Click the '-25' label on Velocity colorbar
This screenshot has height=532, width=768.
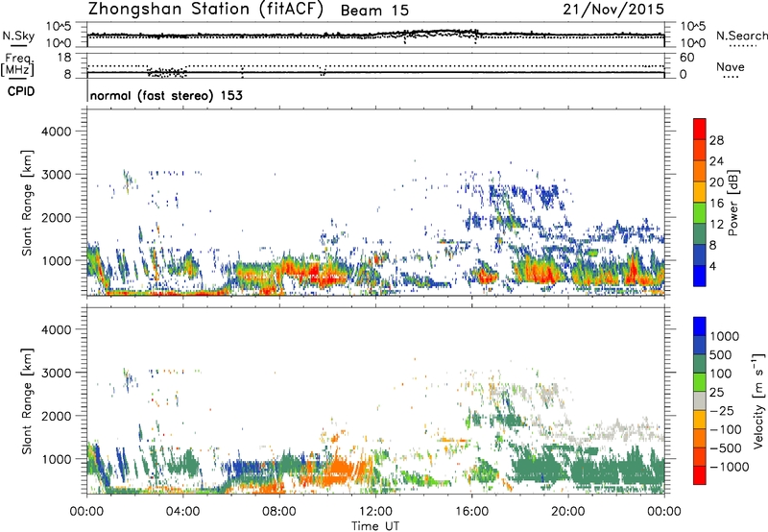(x=722, y=411)
